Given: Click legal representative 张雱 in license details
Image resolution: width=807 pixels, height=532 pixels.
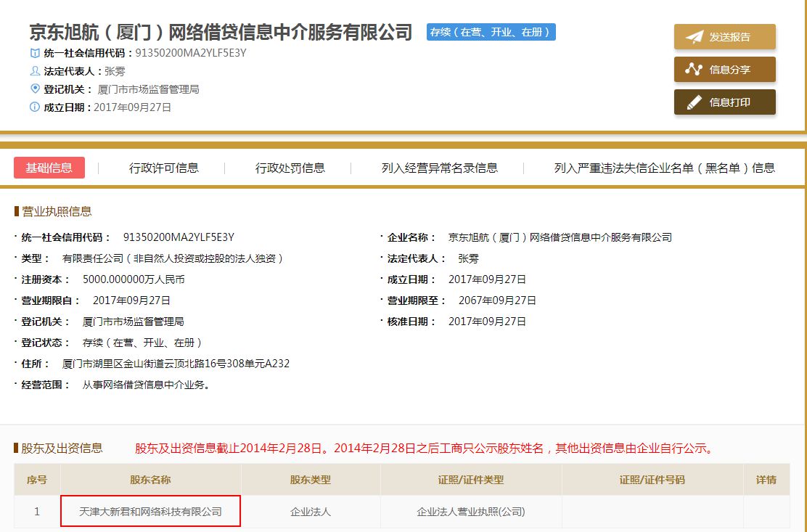Looking at the screenshot, I should [x=468, y=258].
